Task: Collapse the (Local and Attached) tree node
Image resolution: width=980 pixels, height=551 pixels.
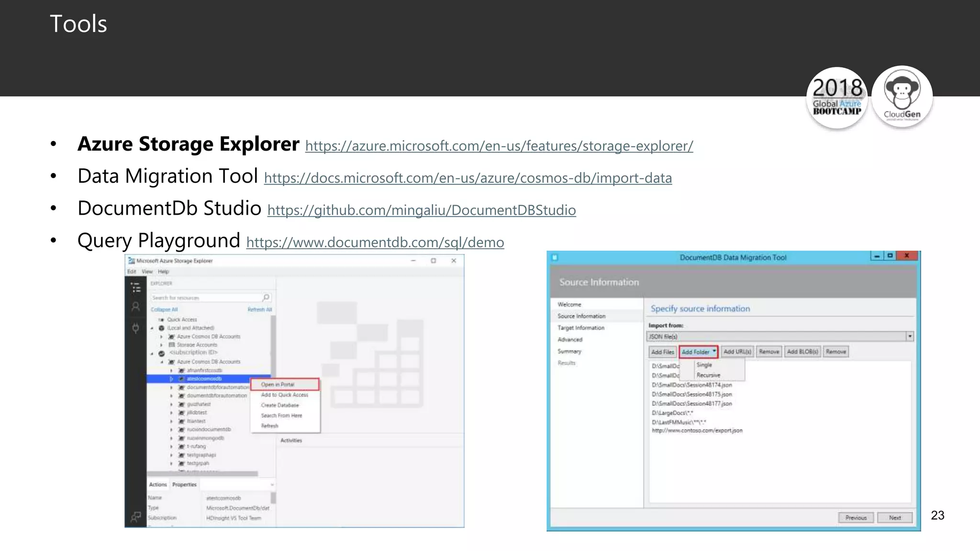Action: [152, 328]
